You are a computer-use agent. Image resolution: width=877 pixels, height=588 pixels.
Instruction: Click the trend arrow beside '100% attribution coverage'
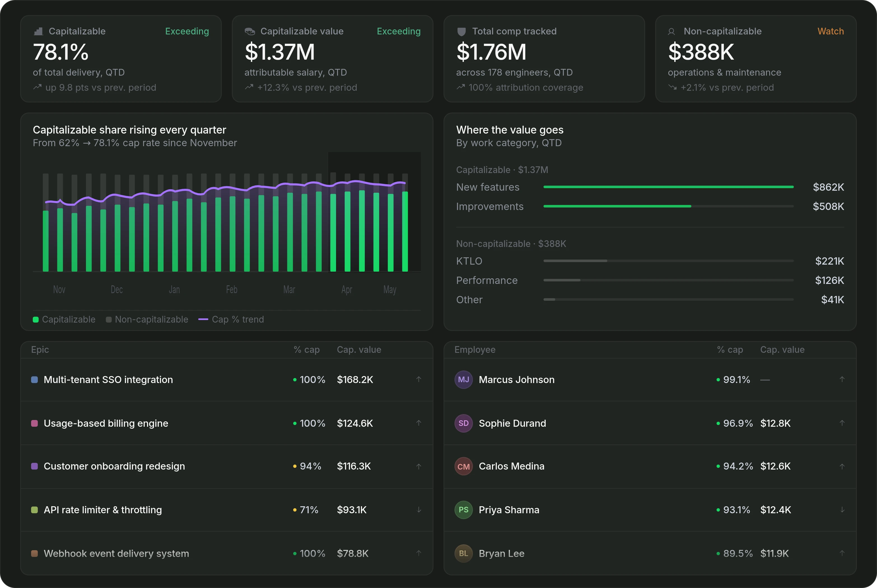[460, 87]
